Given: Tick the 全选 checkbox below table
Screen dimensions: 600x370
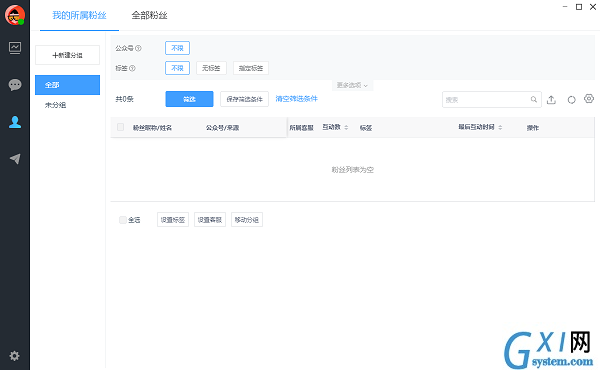Looking at the screenshot, I should pyautogui.click(x=122, y=220).
